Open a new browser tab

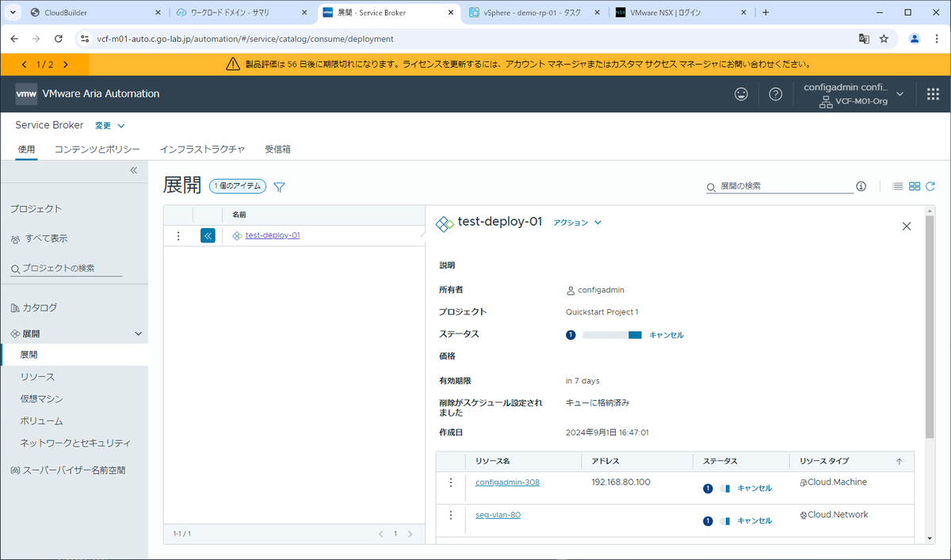(766, 13)
